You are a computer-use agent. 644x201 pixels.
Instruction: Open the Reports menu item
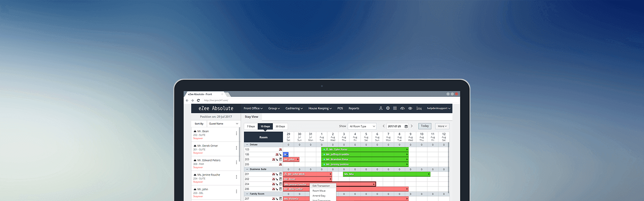[x=354, y=108]
